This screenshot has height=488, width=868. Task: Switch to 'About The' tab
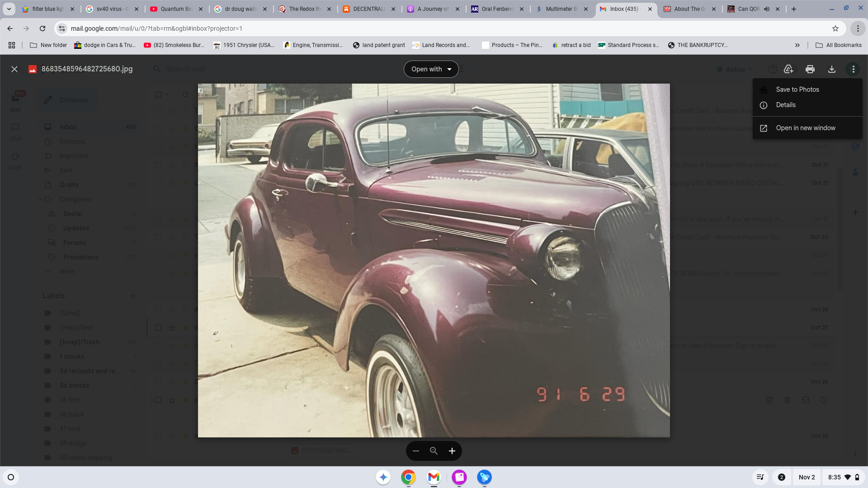click(x=690, y=9)
